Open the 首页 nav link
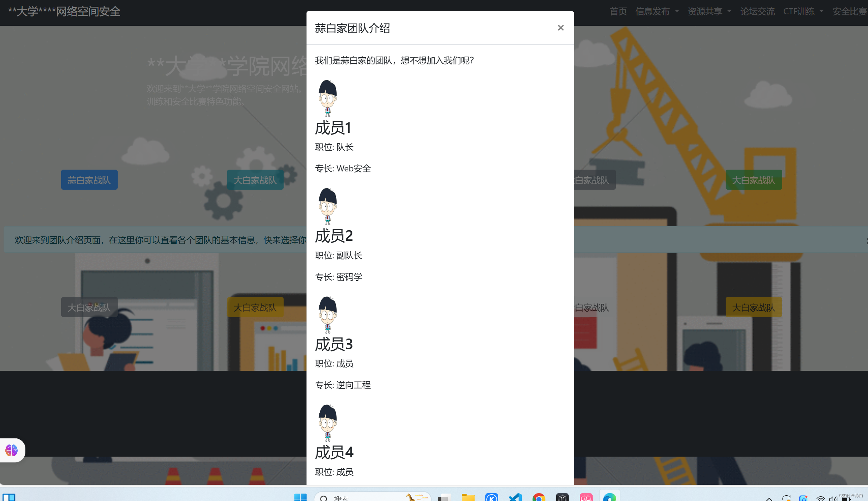This screenshot has height=501, width=868. coord(618,11)
